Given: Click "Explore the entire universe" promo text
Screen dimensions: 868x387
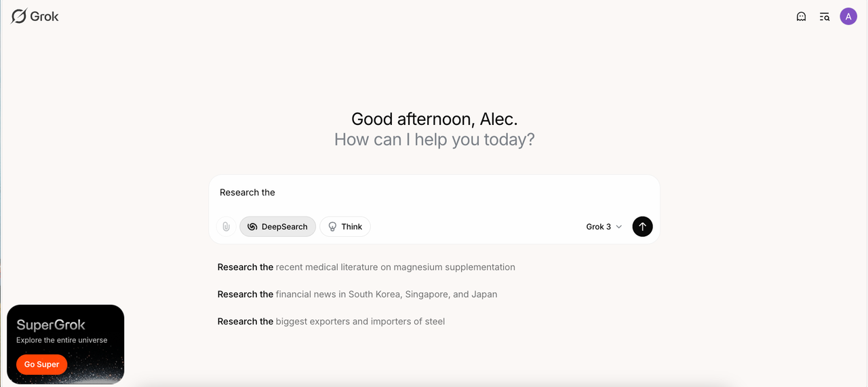Looking at the screenshot, I should [x=62, y=340].
